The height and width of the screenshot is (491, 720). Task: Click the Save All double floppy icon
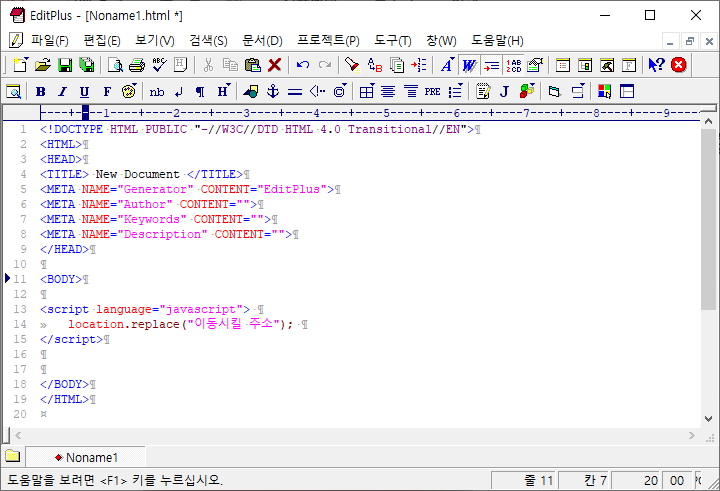point(86,65)
